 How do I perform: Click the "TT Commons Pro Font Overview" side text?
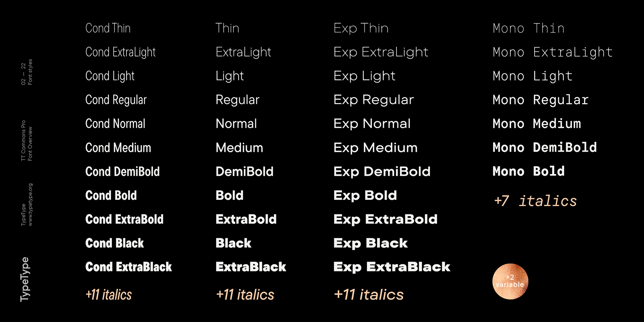pyautogui.click(x=26, y=141)
